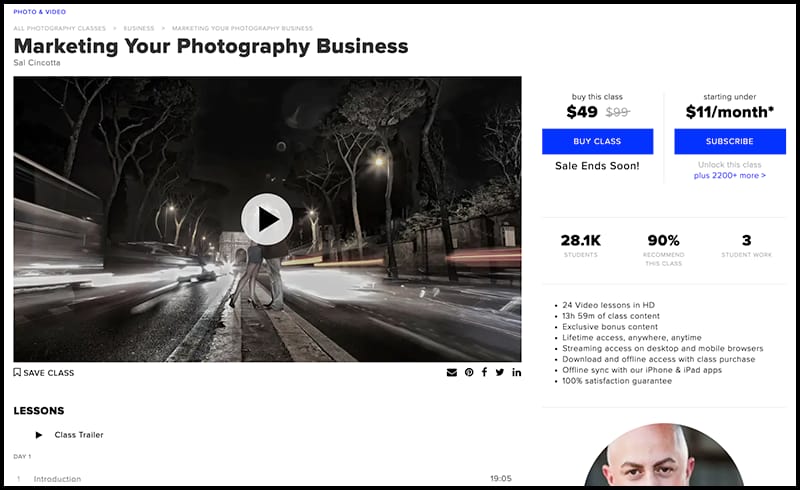Click the 19:05 lesson duration

501,479
